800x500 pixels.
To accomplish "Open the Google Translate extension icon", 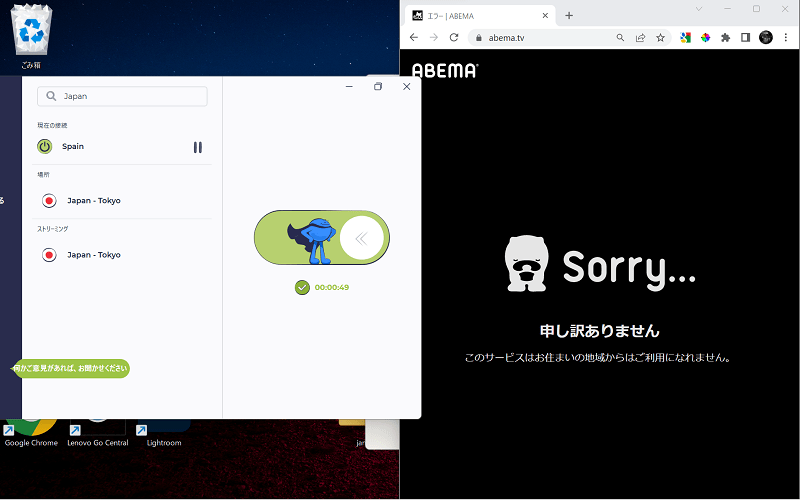I will [686, 37].
